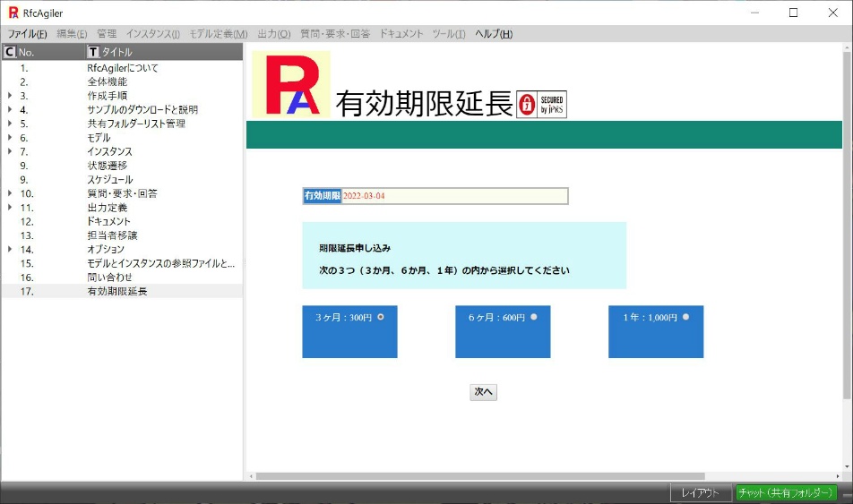853x504 pixels.
Task: Open the モデル定義(M) menu
Action: [x=218, y=34]
